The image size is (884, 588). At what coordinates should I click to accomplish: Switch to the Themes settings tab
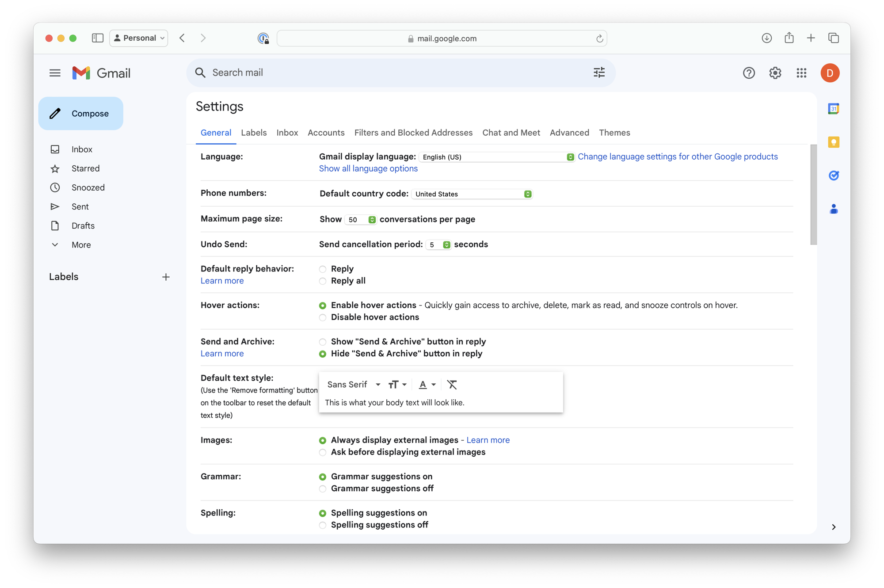coord(614,133)
